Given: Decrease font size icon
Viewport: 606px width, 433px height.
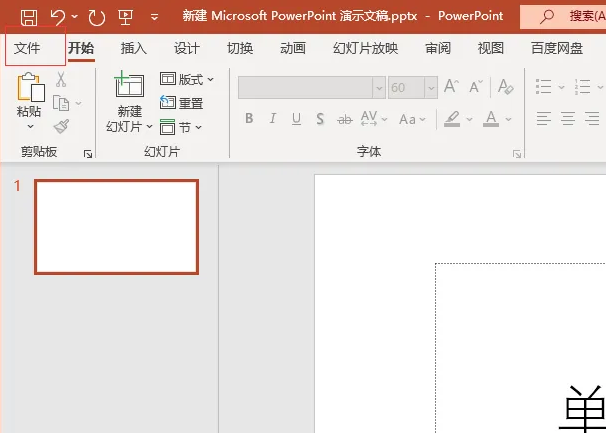Looking at the screenshot, I should pos(476,86).
